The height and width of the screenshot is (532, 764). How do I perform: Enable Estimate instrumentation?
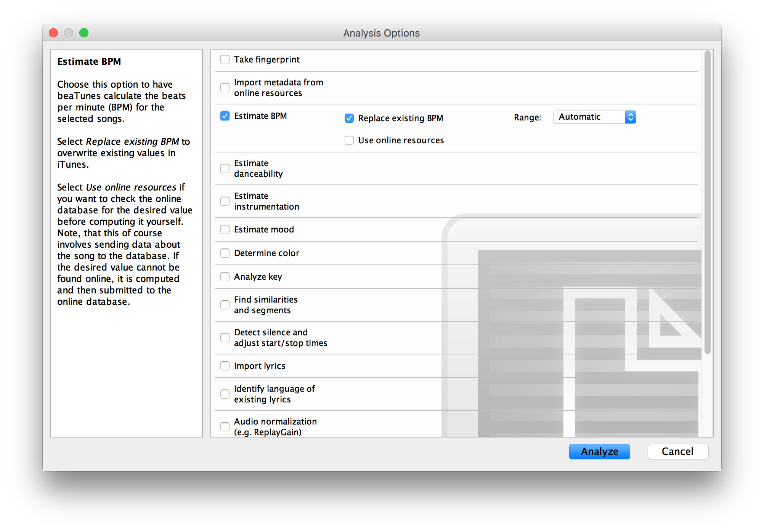pyautogui.click(x=225, y=201)
